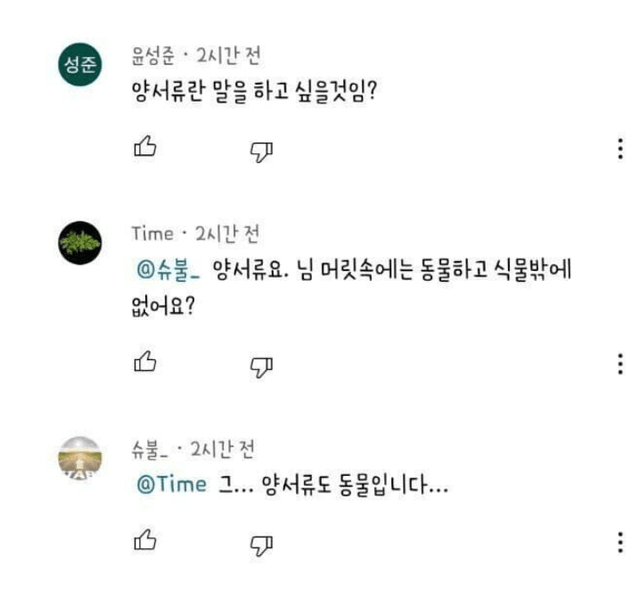This screenshot has height=599, width=640.
Task: Open commenter name Time
Action: tap(152, 234)
